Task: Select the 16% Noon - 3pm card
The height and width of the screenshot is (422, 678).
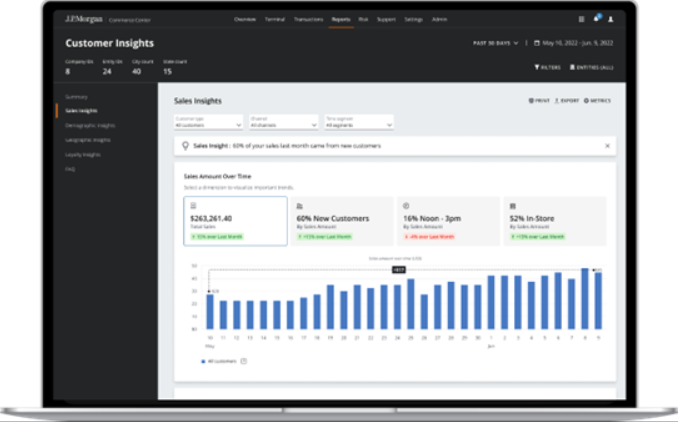Action: [448, 221]
